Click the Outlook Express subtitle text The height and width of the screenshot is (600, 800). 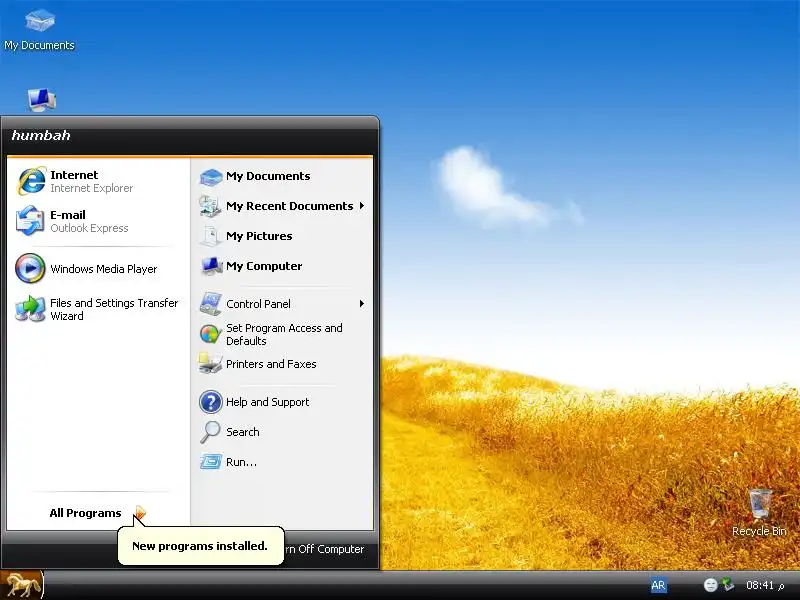tap(89, 228)
